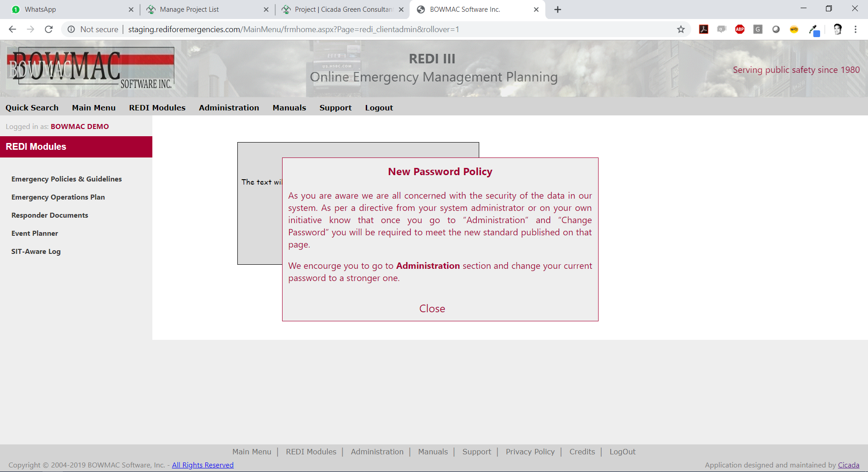Click the New Password Policy heading
This screenshot has width=868, height=472.
(x=440, y=172)
